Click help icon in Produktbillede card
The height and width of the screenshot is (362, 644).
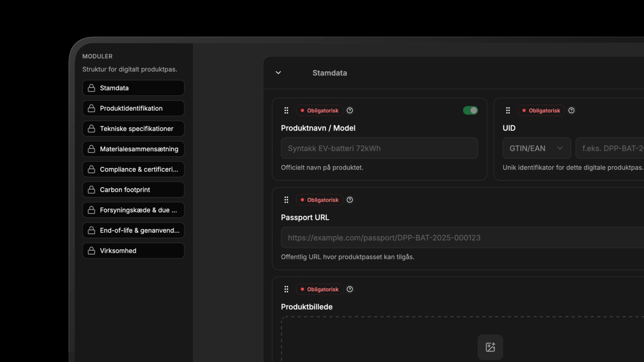[x=350, y=289]
